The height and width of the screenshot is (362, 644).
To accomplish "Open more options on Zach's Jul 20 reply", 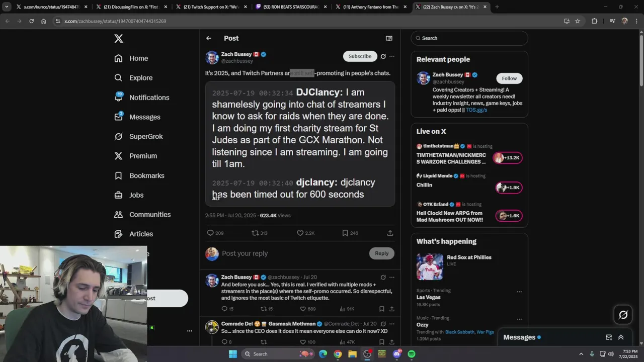I will coord(392,277).
